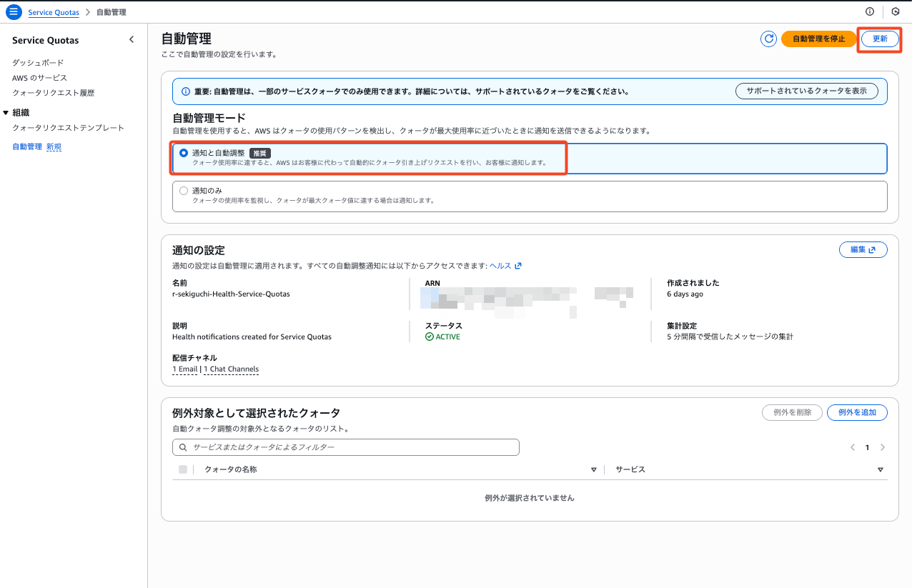The height and width of the screenshot is (588, 912).
Task: Click the 自動管理を停止 button
Action: [x=818, y=39]
